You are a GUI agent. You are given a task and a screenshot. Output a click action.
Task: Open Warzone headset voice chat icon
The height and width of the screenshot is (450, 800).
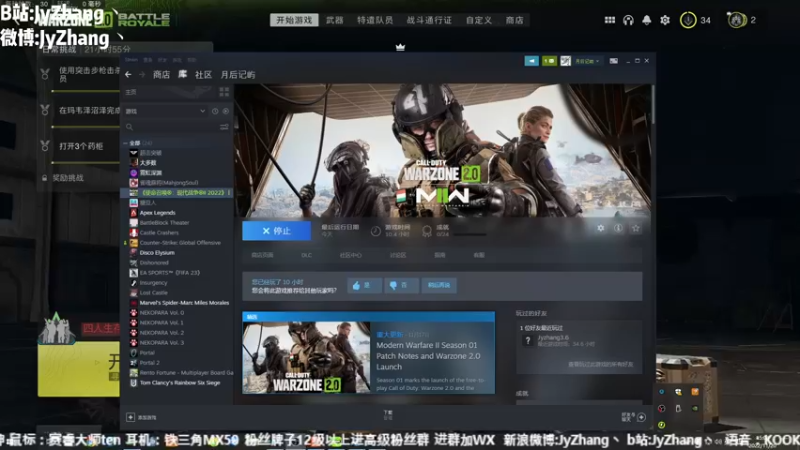point(628,20)
